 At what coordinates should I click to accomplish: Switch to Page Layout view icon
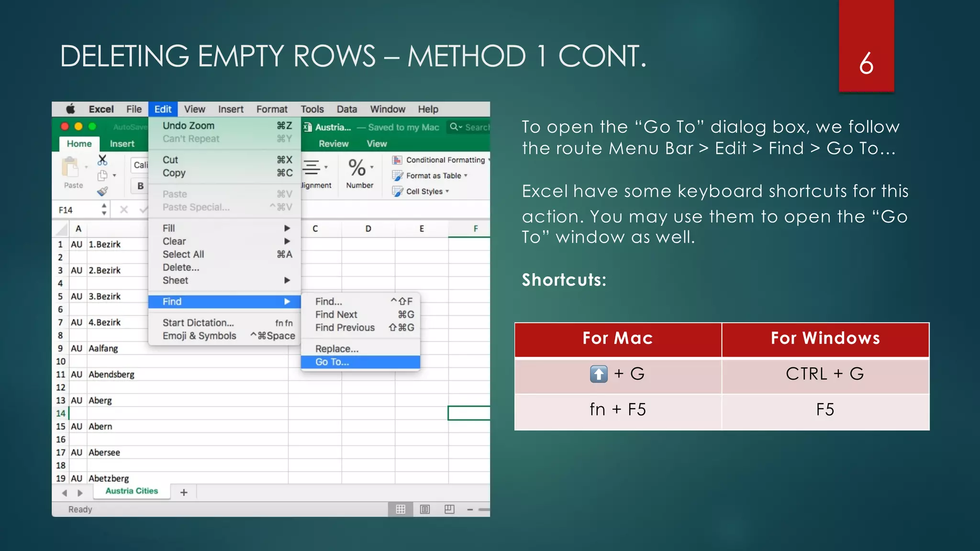(x=425, y=509)
